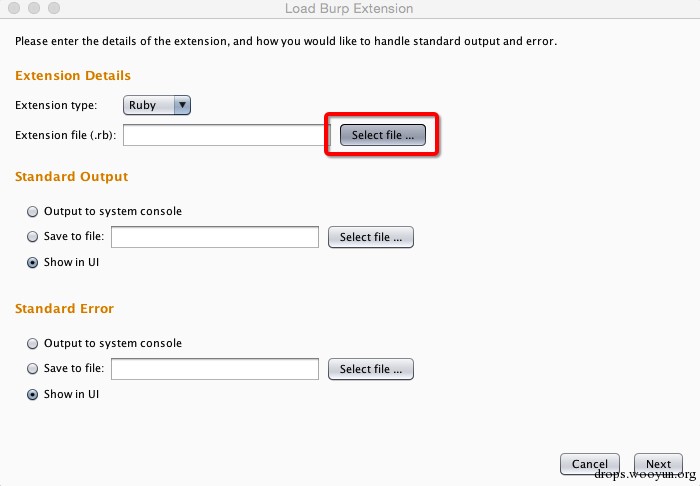This screenshot has width=700, height=486.
Task: Enable 'Show in UI' for Standard Error
Action: tap(34, 394)
